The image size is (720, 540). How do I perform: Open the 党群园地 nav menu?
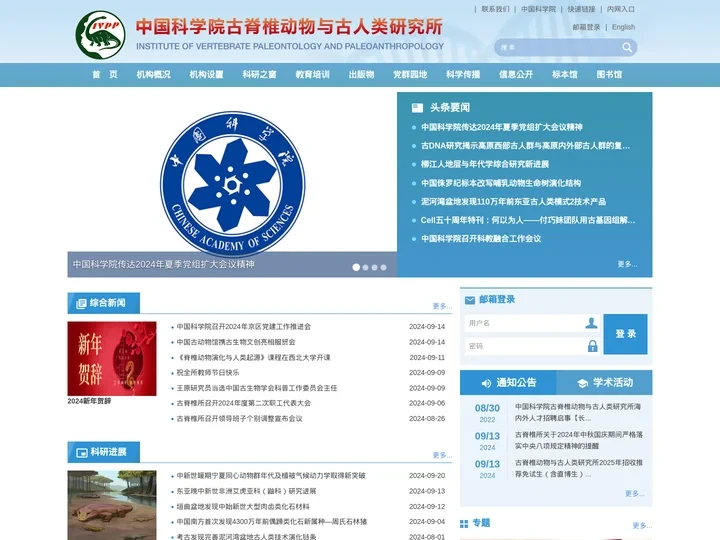[x=410, y=74]
